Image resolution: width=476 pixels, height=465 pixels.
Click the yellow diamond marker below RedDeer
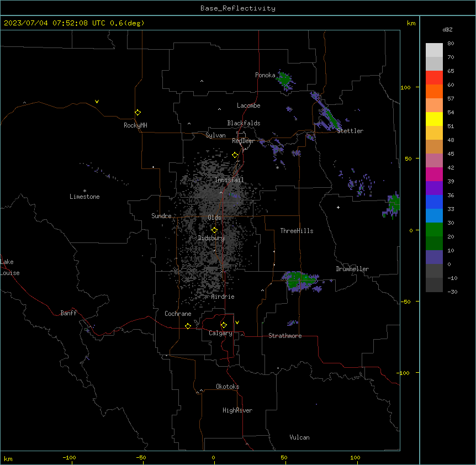[235, 155]
